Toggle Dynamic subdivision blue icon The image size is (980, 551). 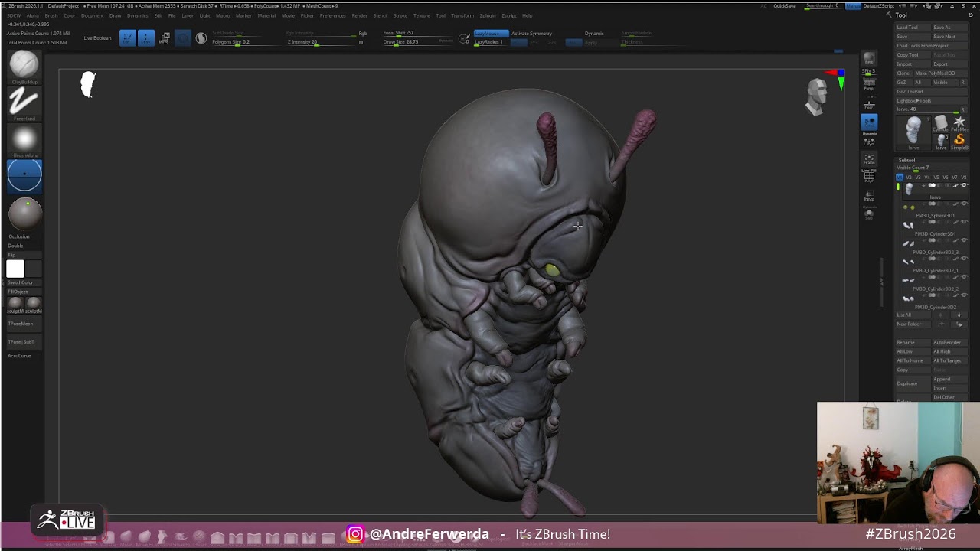click(x=869, y=121)
